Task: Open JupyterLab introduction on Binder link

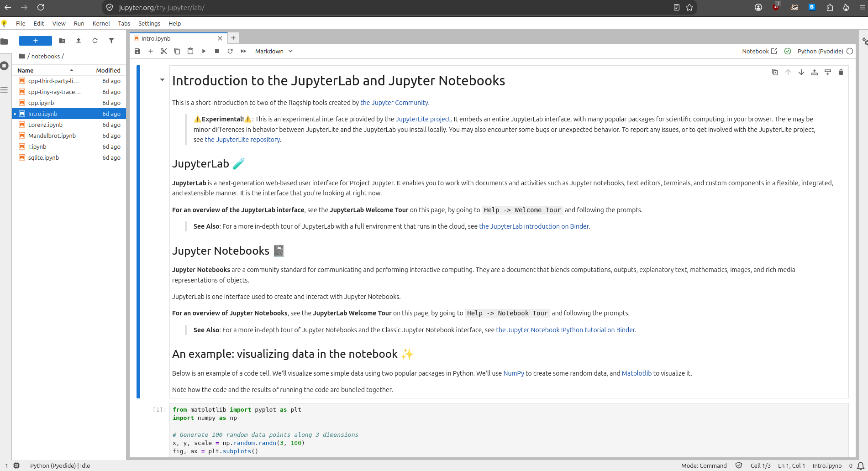Action: pyautogui.click(x=534, y=226)
